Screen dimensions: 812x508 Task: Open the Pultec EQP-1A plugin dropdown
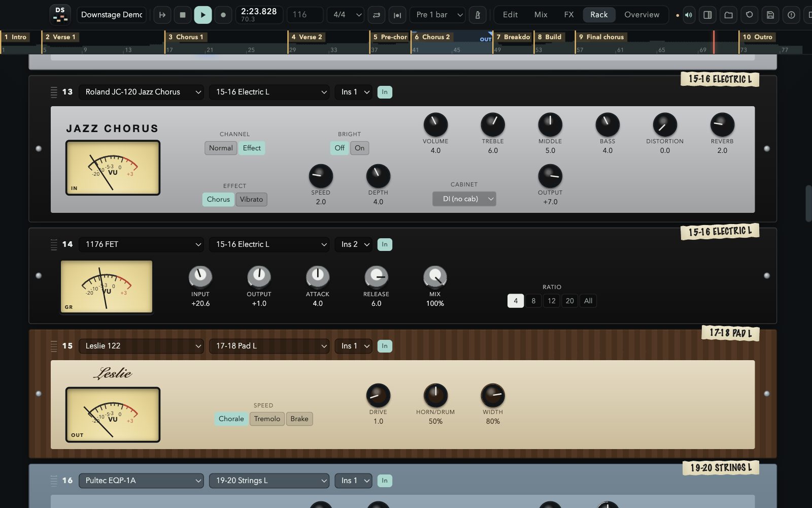141,481
